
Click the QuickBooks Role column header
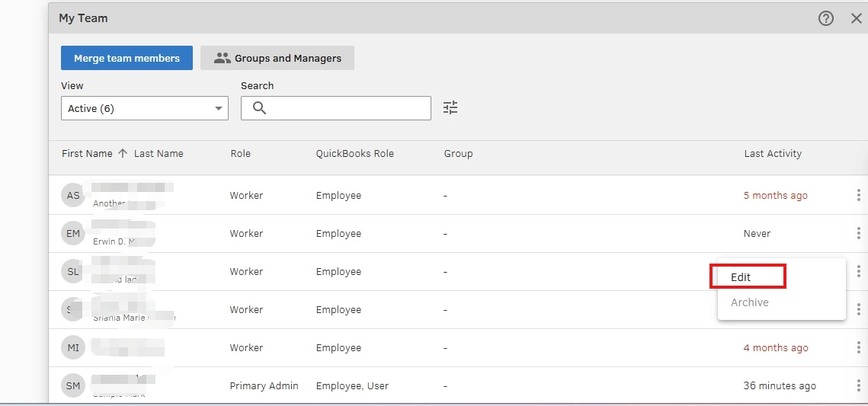tap(355, 154)
